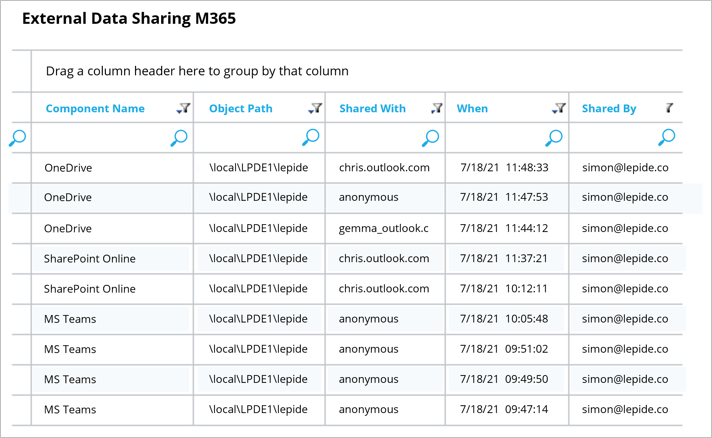Click chris.outlook.com in the 11:48:33 row
The height and width of the screenshot is (438, 712).
point(384,167)
